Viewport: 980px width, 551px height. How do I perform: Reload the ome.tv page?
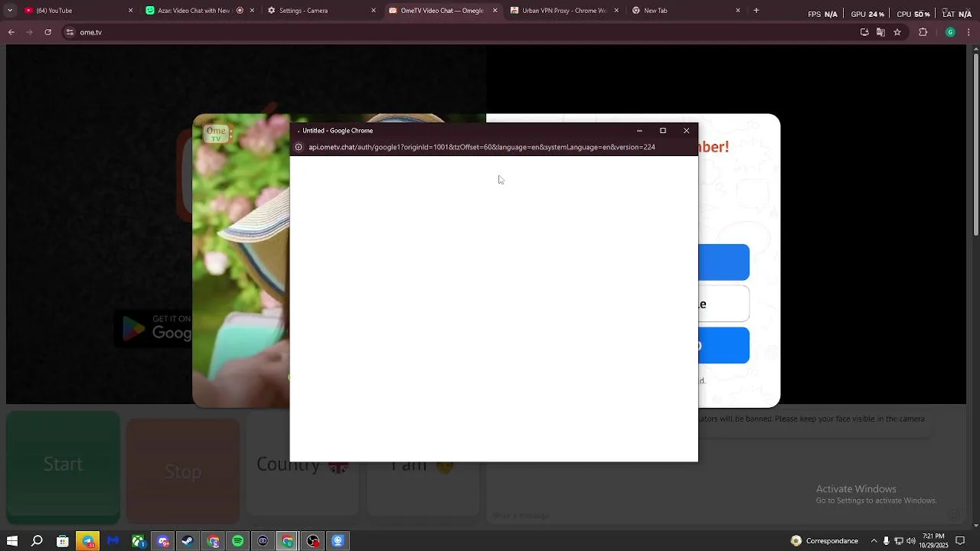(48, 32)
